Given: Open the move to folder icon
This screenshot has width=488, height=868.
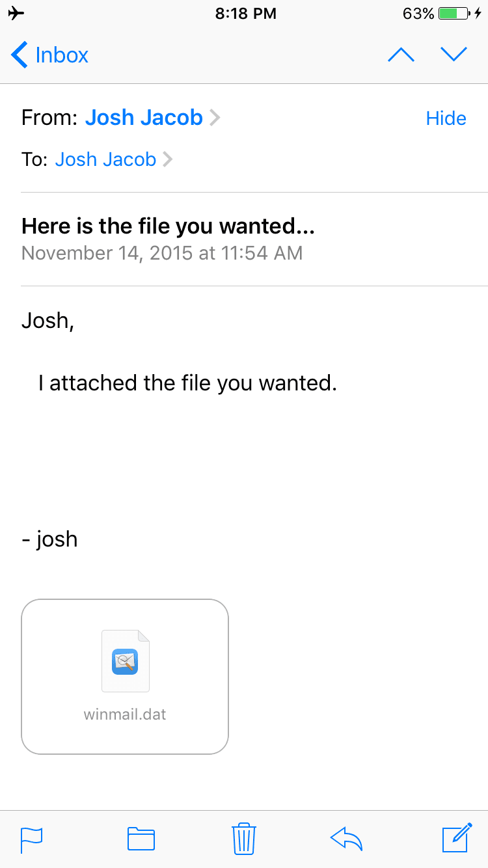Looking at the screenshot, I should (x=141, y=839).
